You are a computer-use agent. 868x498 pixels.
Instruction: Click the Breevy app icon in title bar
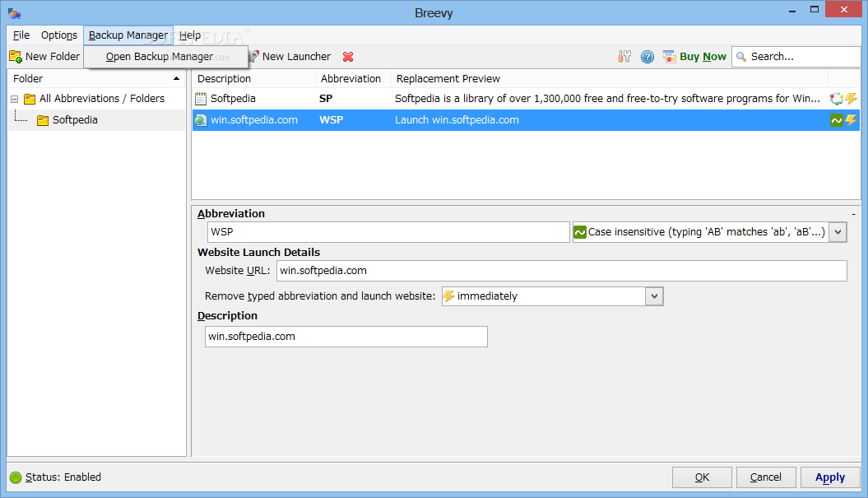coord(14,13)
